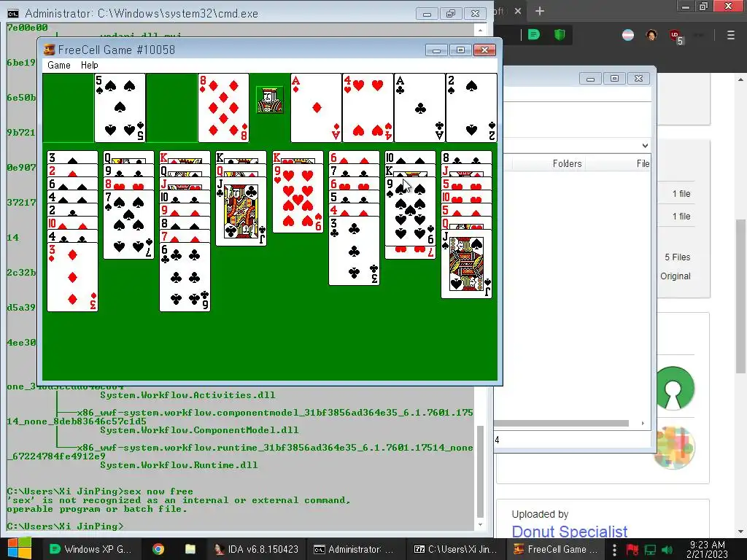The width and height of the screenshot is (747, 560).
Task: Select the 7 of spades ending column two
Action: [128, 225]
